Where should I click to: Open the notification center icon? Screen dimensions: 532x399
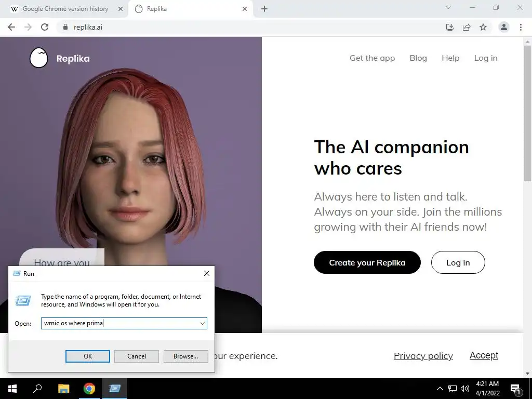515,389
